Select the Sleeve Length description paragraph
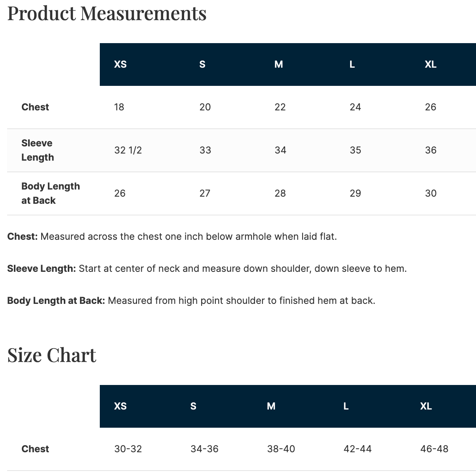The height and width of the screenshot is (474, 476). [207, 269]
